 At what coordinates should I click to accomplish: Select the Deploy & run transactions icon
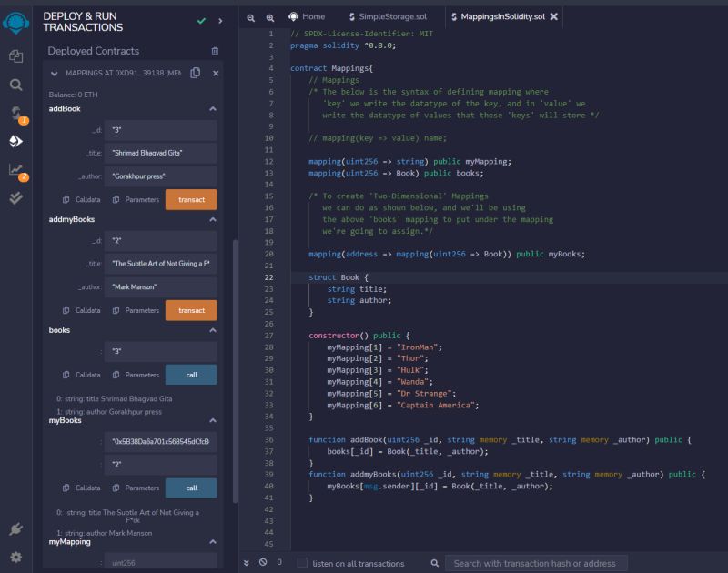tap(15, 141)
